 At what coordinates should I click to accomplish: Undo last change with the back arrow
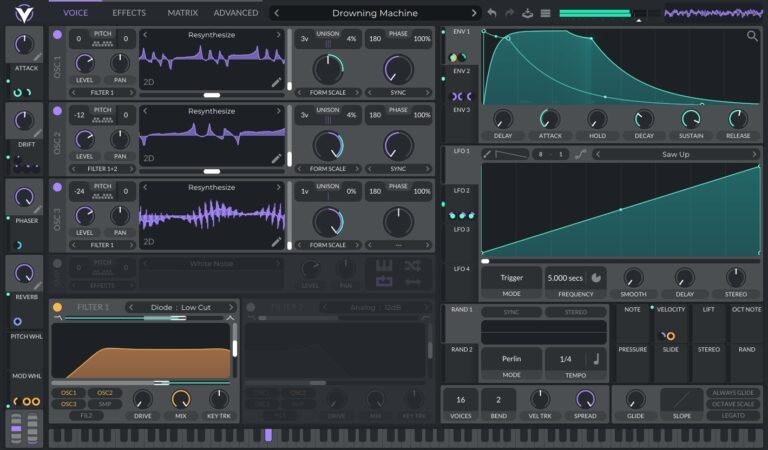point(492,13)
